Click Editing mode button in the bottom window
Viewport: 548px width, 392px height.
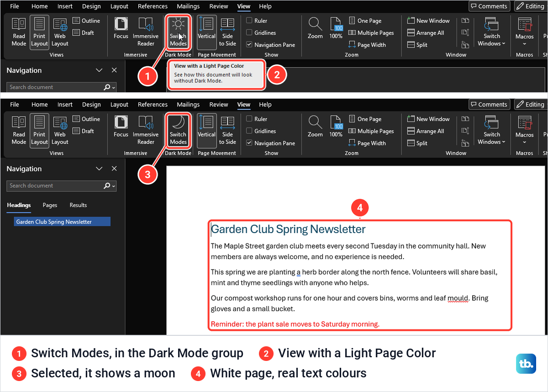pos(531,105)
